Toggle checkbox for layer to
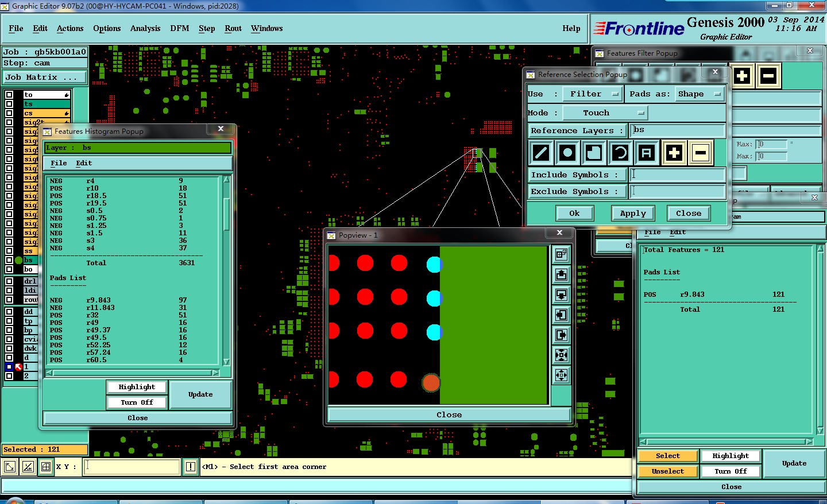Screen dimensions: 827x504 click(9, 95)
